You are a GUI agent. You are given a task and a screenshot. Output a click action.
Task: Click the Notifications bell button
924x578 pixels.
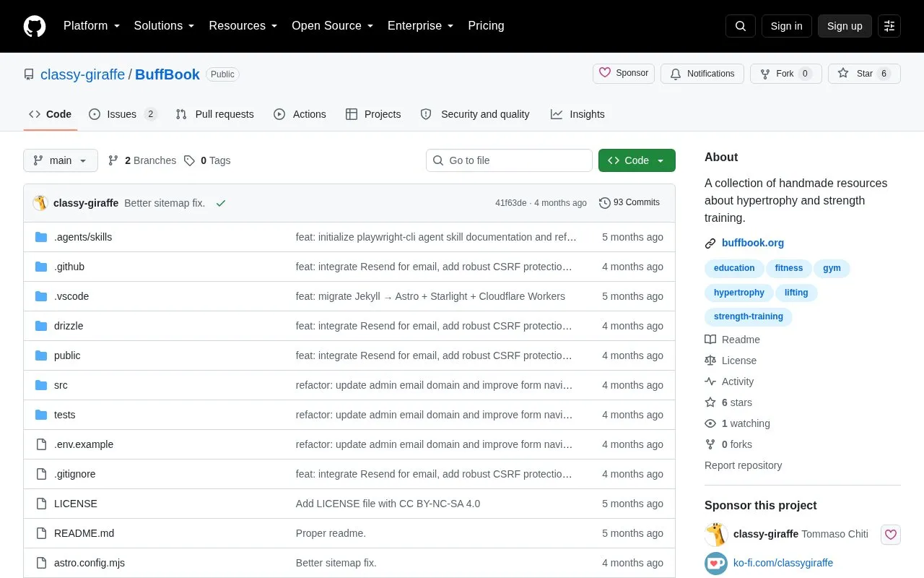pyautogui.click(x=702, y=74)
